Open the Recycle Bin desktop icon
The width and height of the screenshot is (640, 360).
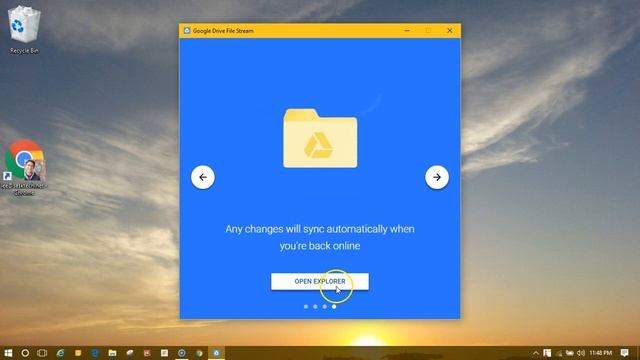point(24,30)
